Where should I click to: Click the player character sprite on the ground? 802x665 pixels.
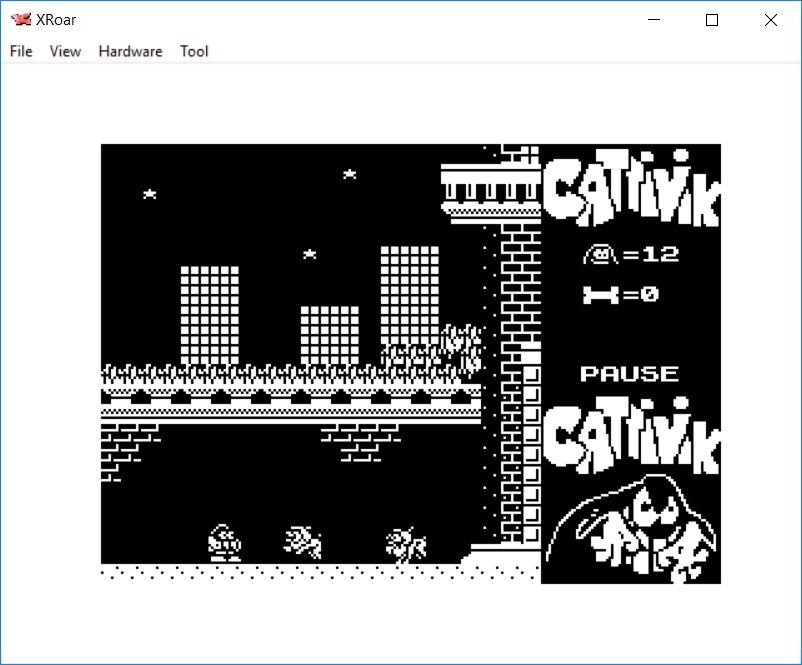point(224,543)
